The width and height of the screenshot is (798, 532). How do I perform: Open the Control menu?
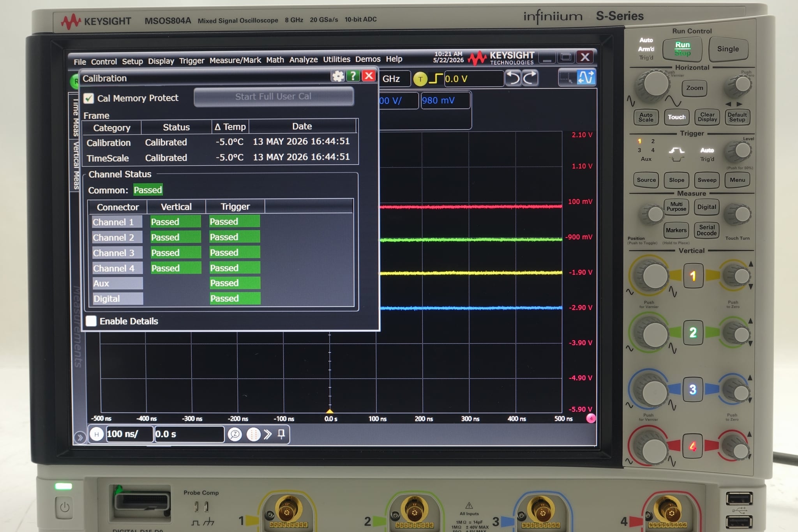(x=104, y=62)
